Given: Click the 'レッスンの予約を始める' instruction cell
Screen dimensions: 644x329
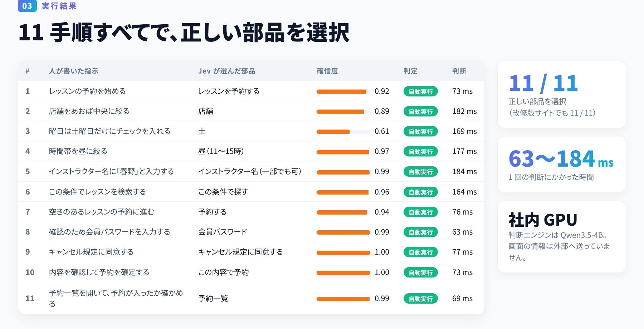Looking at the screenshot, I should coord(87,91).
